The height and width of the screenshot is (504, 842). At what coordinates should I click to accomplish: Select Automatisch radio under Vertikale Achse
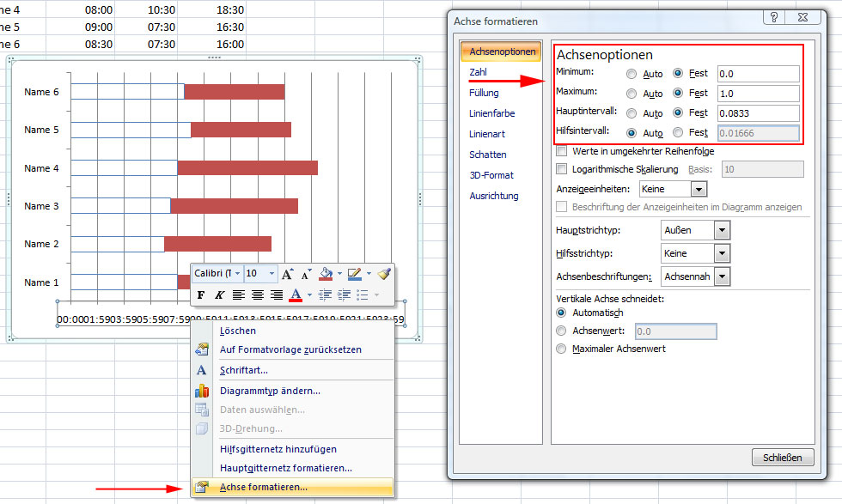[561, 313]
